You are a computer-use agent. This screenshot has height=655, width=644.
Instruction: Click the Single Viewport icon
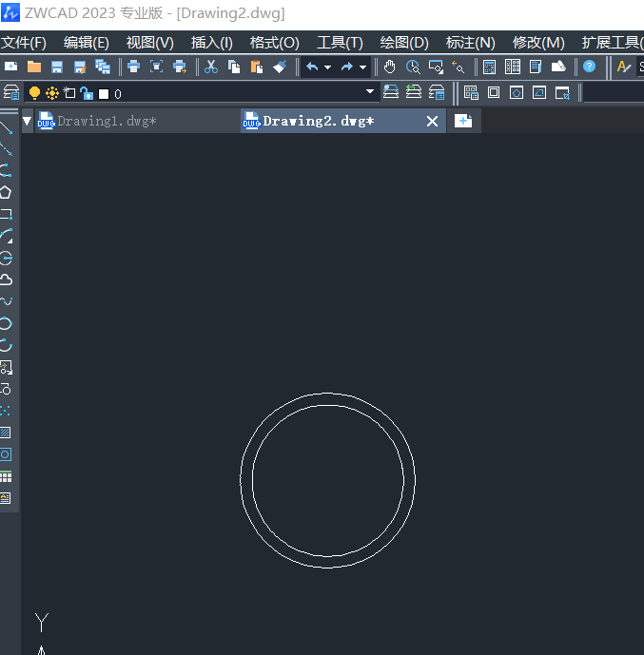(x=494, y=92)
